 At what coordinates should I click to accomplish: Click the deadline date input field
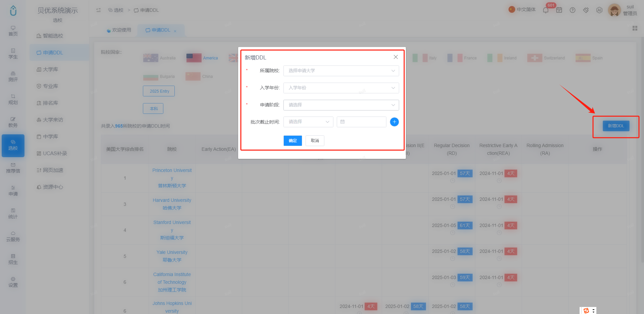pyautogui.click(x=362, y=122)
